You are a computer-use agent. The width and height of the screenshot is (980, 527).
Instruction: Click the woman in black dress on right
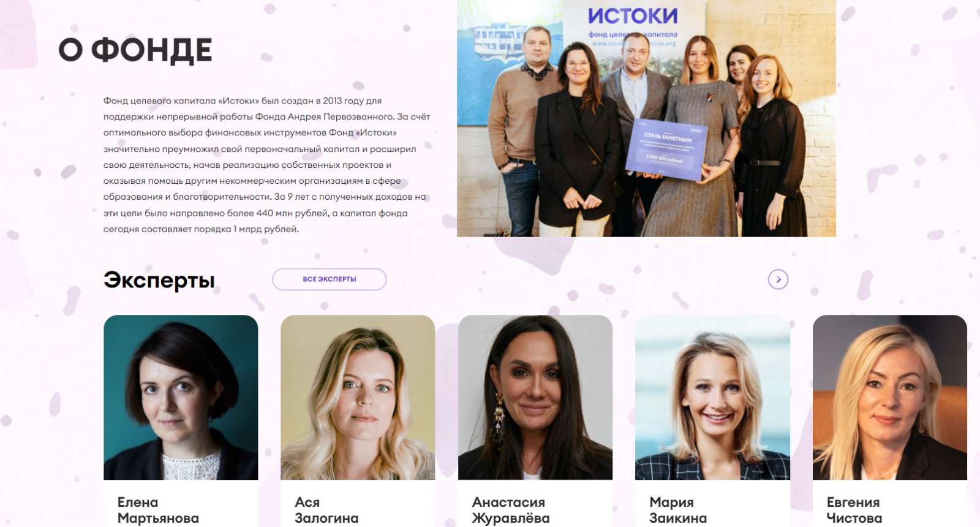tap(769, 147)
